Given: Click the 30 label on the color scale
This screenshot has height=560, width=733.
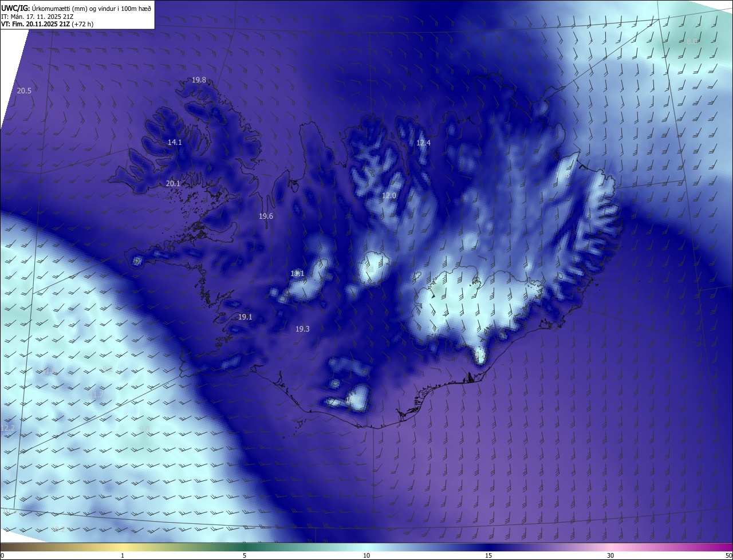Looking at the screenshot, I should pyautogui.click(x=610, y=555).
